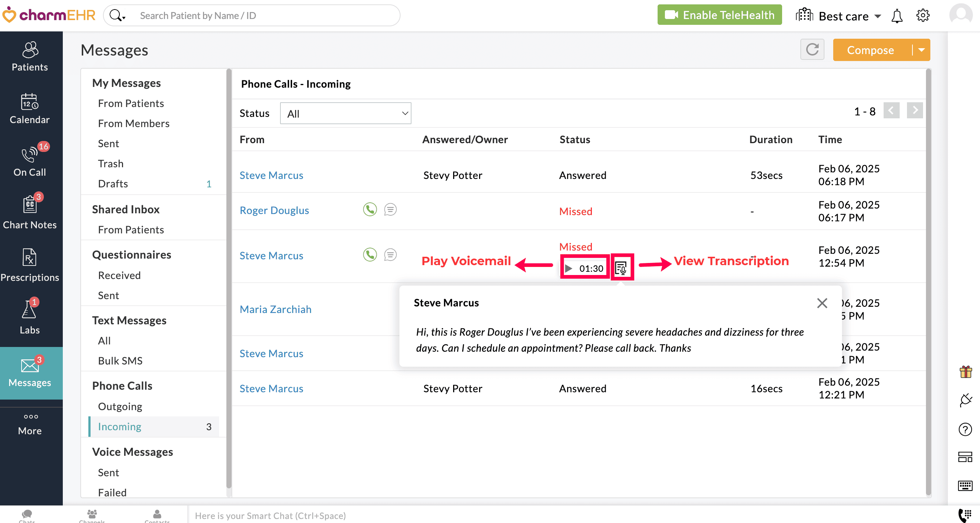
Task: Click message icon next to Roger Douglus
Action: tap(390, 210)
